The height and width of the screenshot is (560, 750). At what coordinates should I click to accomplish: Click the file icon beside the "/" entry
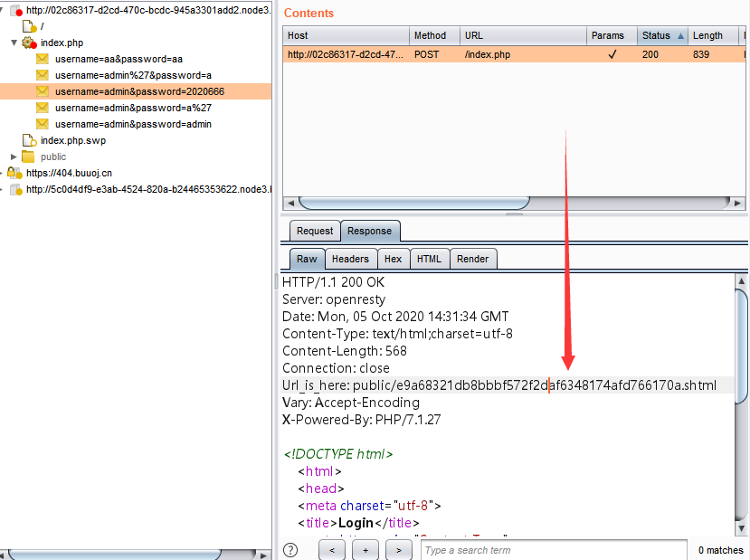(x=30, y=26)
